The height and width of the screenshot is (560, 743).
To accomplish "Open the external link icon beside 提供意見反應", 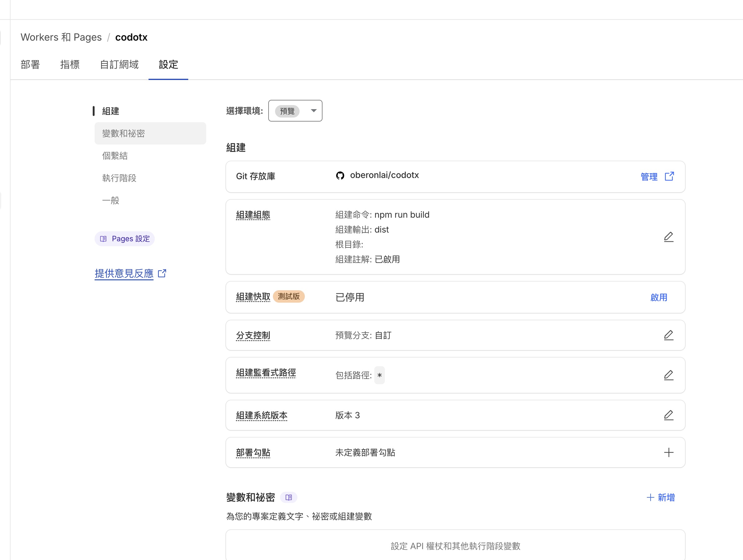I will (162, 273).
